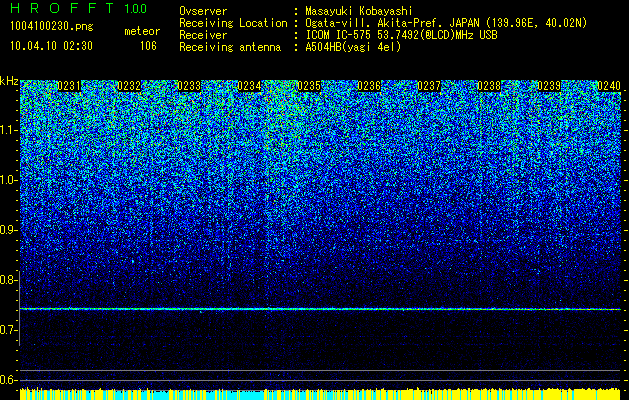
Task: Click time marker 0240
Action: point(609,86)
